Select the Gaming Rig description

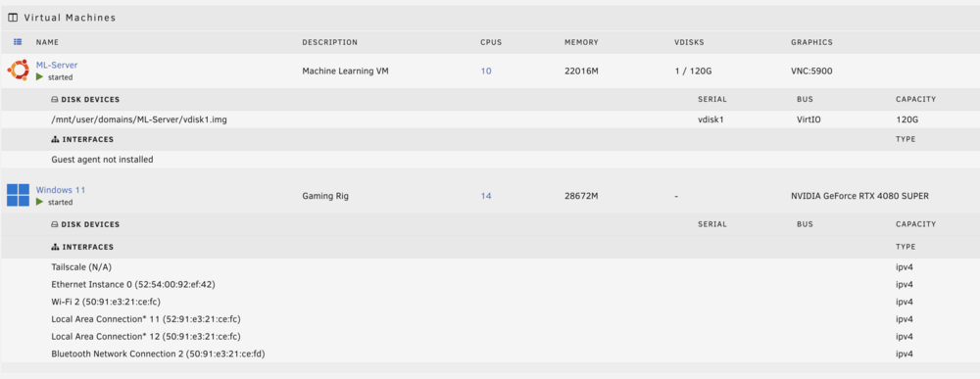coord(325,196)
